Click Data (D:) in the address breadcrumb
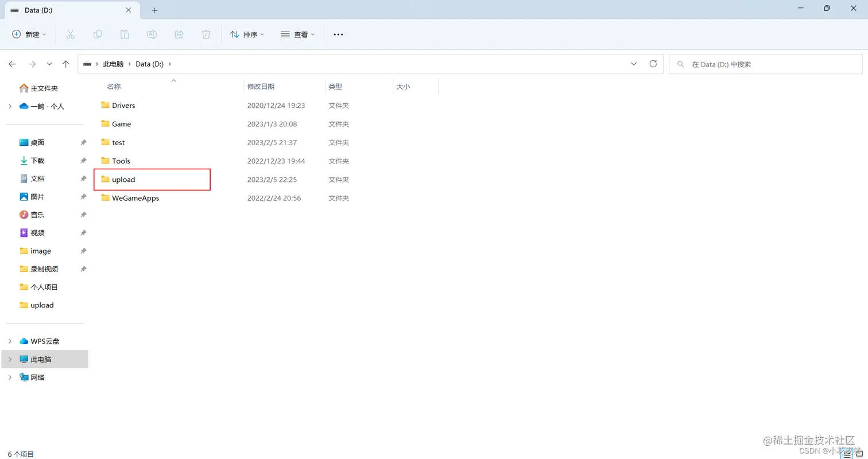 click(149, 64)
